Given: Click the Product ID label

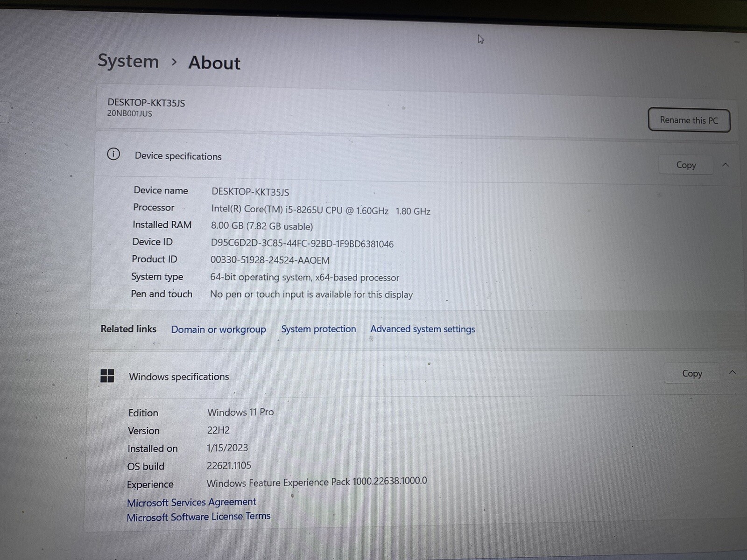Looking at the screenshot, I should [x=155, y=259].
